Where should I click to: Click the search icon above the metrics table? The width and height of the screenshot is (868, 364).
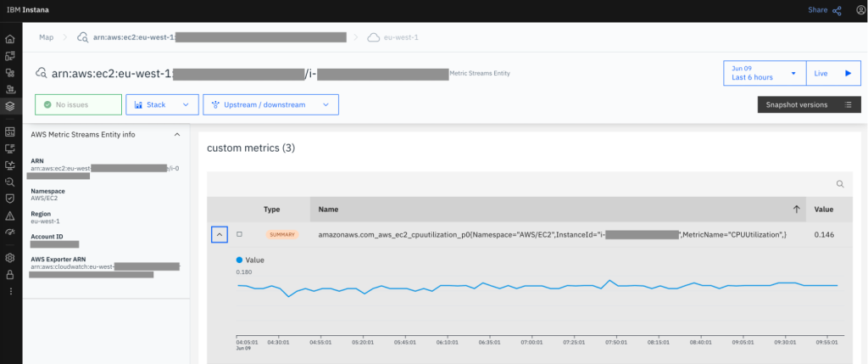[x=840, y=184]
